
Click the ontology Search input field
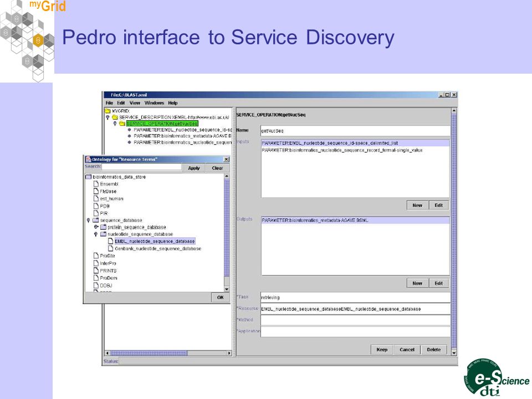[141, 167]
